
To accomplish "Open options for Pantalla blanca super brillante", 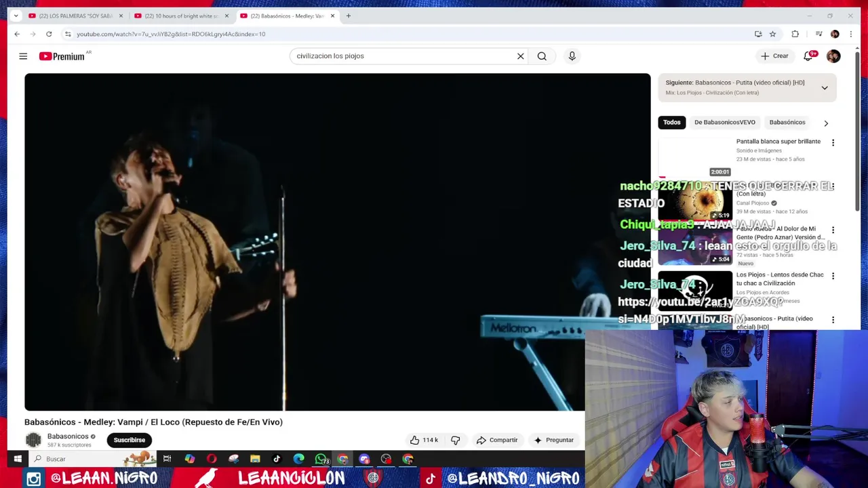I will tap(833, 142).
